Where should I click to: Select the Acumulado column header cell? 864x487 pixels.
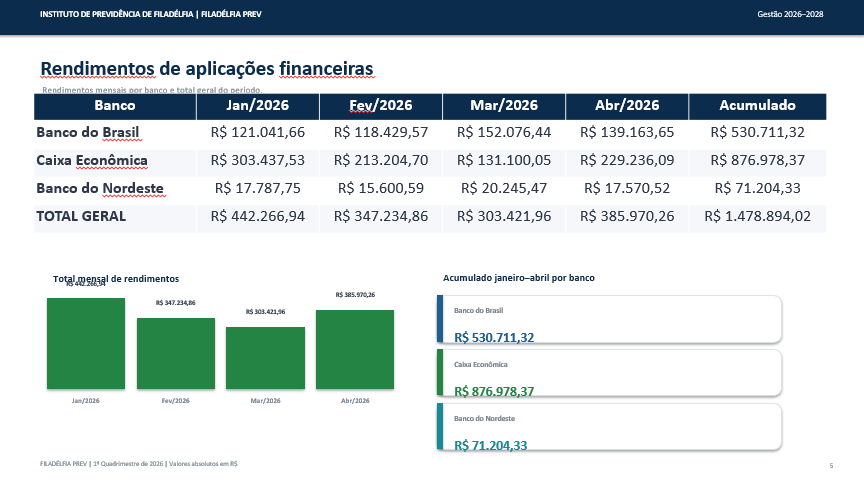click(757, 106)
